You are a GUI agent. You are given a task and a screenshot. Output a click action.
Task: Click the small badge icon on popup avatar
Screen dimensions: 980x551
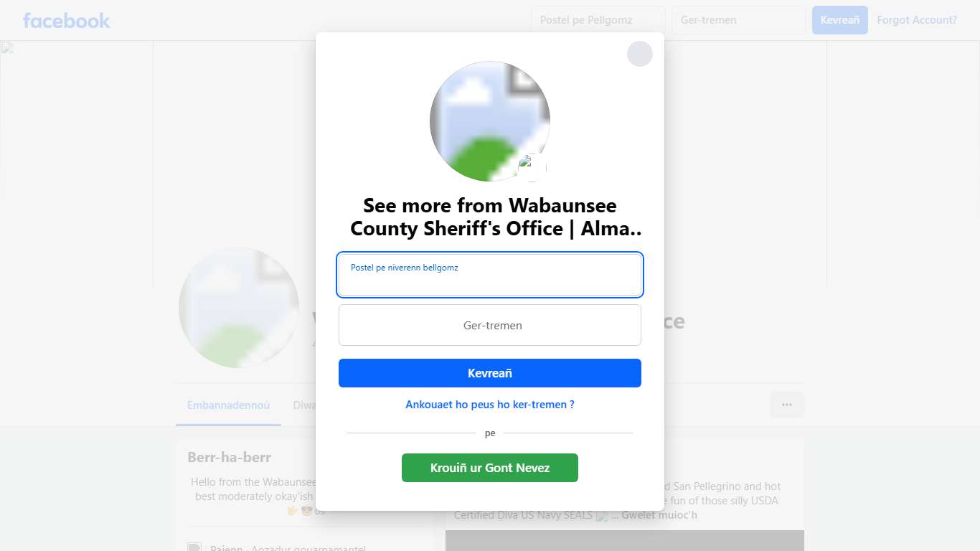[x=532, y=167]
